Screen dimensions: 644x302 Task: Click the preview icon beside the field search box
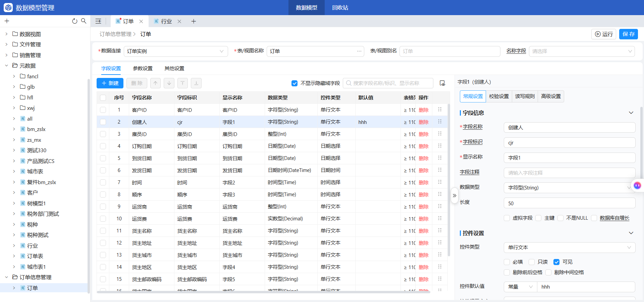tap(442, 83)
